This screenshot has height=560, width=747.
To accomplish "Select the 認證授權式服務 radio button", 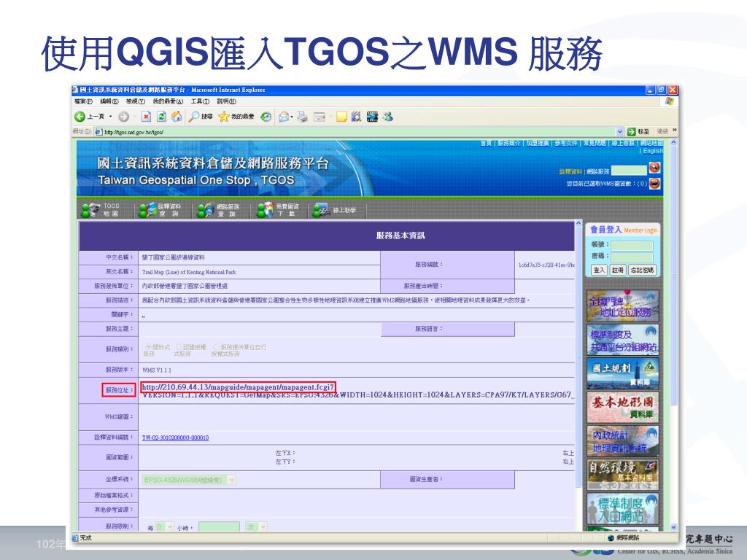I will (x=179, y=347).
